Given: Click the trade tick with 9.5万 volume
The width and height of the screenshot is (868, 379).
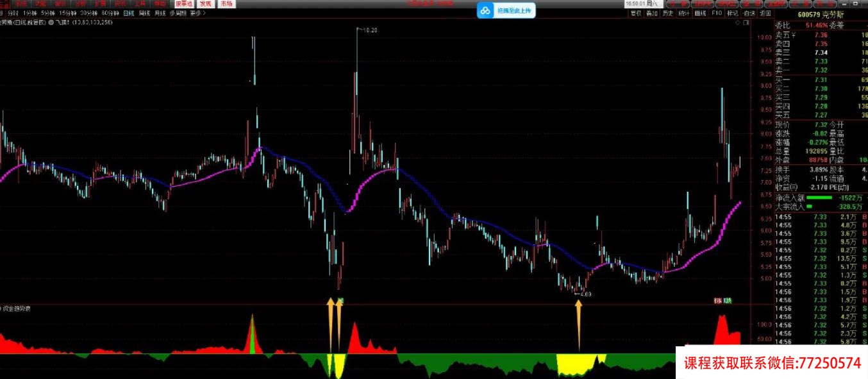Looking at the screenshot, I should coord(821,242).
